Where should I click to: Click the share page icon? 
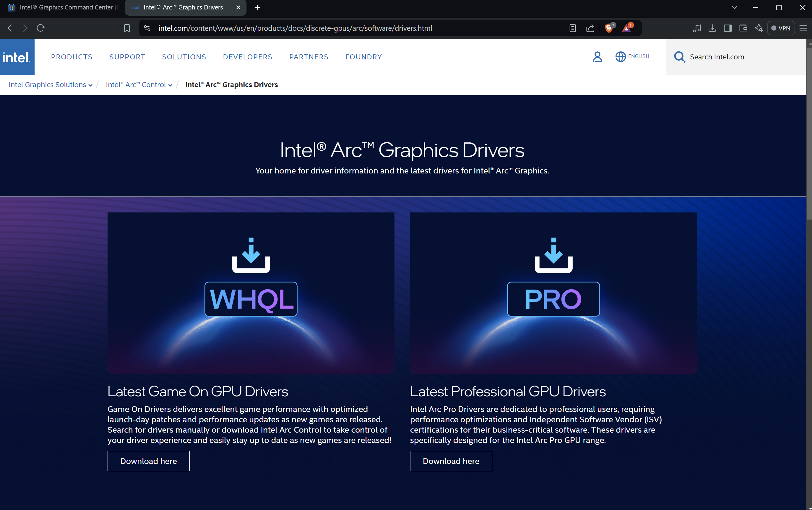coord(590,28)
